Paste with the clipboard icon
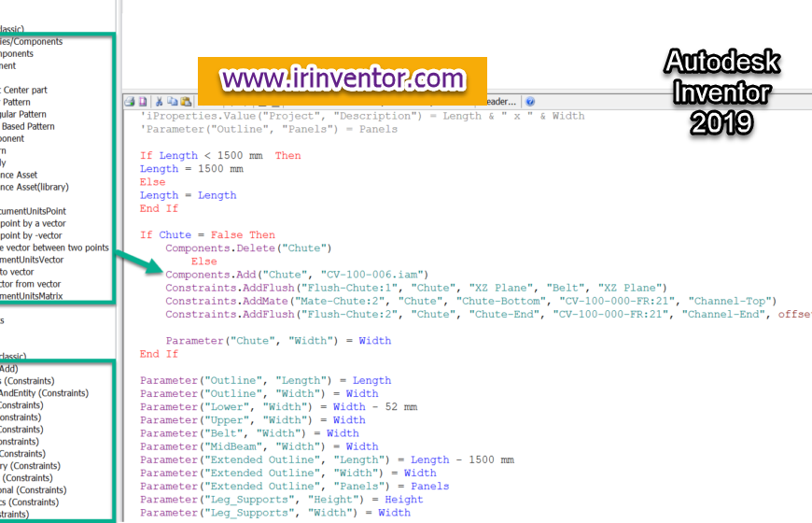 [x=186, y=102]
